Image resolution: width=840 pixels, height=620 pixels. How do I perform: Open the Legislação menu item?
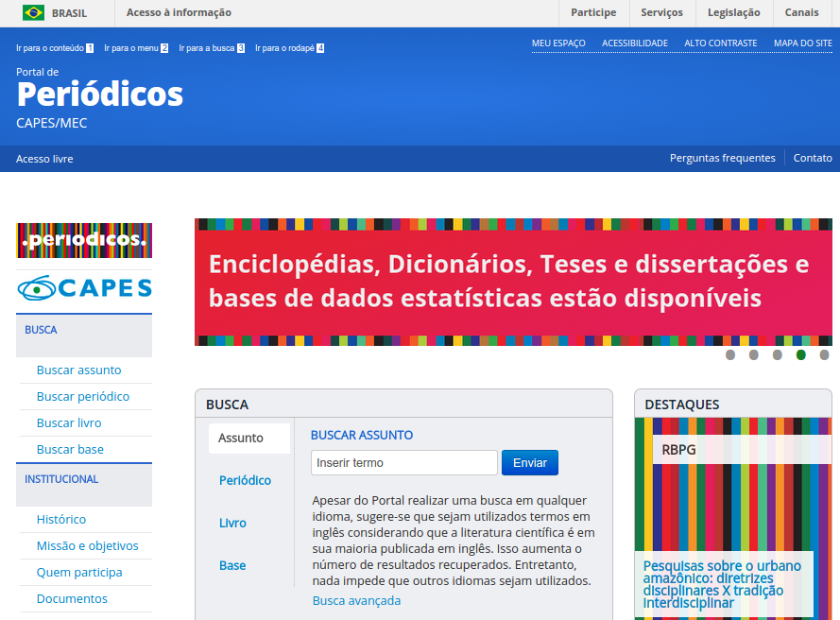(733, 12)
